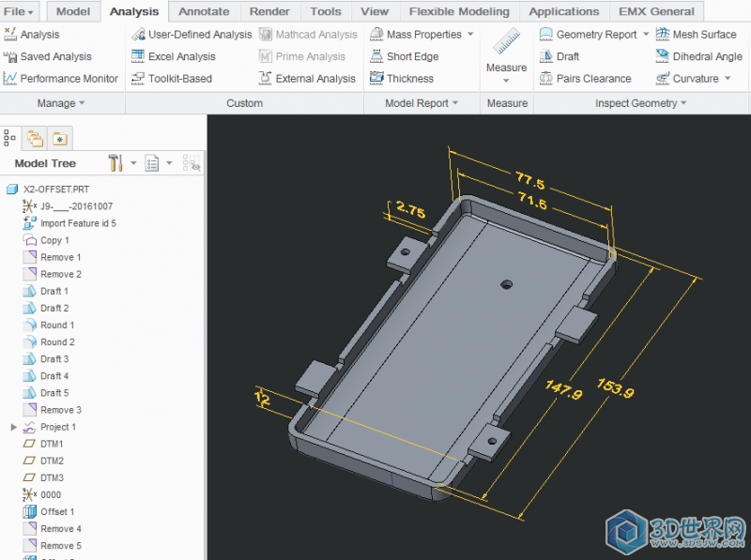Open External Analysis
This screenshot has height=560, width=751.
click(x=307, y=79)
